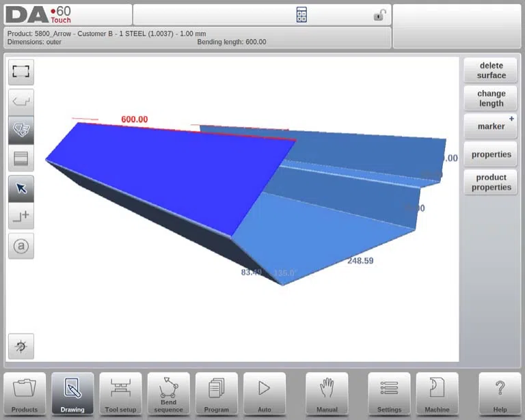Switch to the flat surface view icon
525x420 pixels.
coord(21,158)
